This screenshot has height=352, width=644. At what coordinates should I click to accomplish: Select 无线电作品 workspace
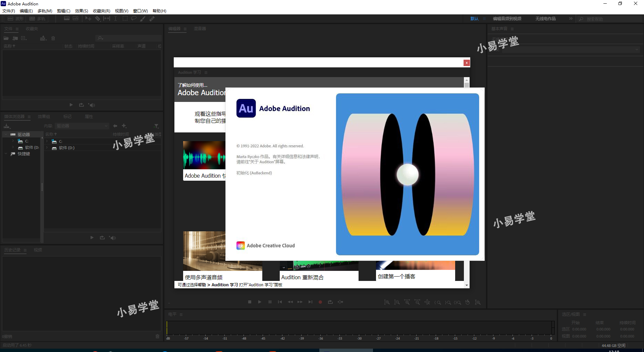point(545,19)
